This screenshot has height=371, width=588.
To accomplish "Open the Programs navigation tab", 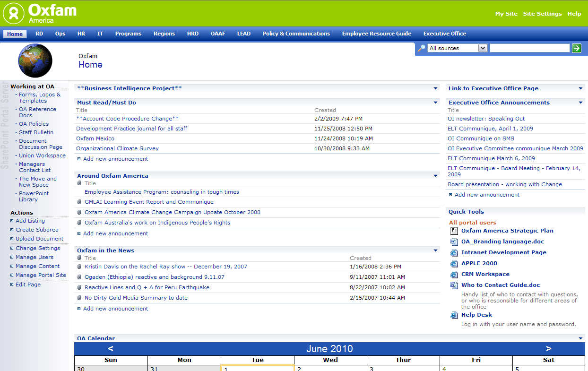I will pyautogui.click(x=128, y=34).
